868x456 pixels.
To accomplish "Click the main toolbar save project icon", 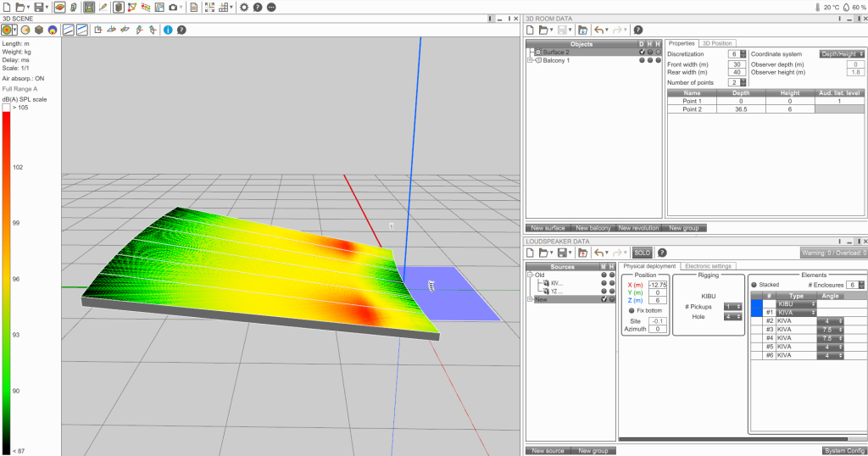I will [39, 7].
